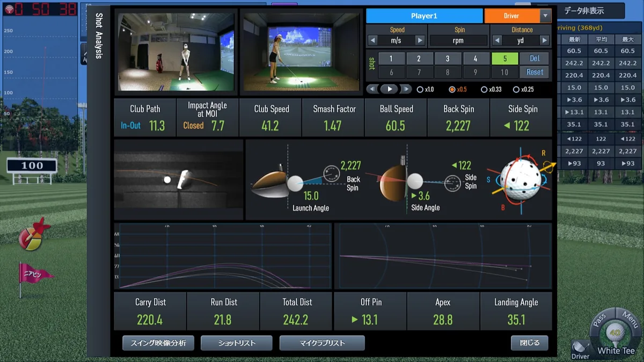Select the Player1 tab

coord(425,16)
